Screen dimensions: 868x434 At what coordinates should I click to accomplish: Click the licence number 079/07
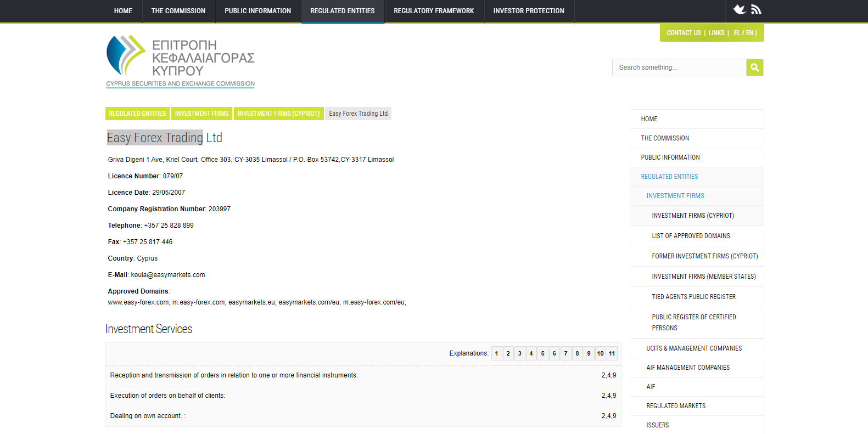[x=173, y=176]
